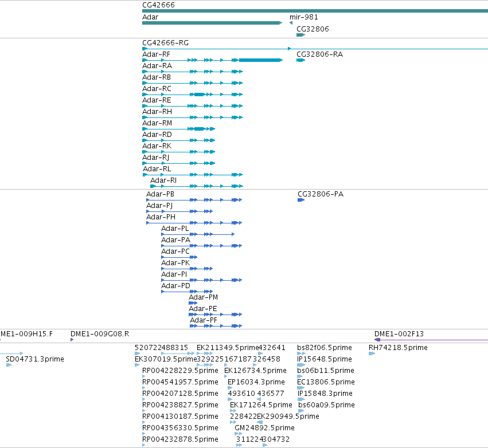This screenshot has width=488, height=448.
Task: Click the RP004541957.5prime EST label
Action: click(x=180, y=382)
